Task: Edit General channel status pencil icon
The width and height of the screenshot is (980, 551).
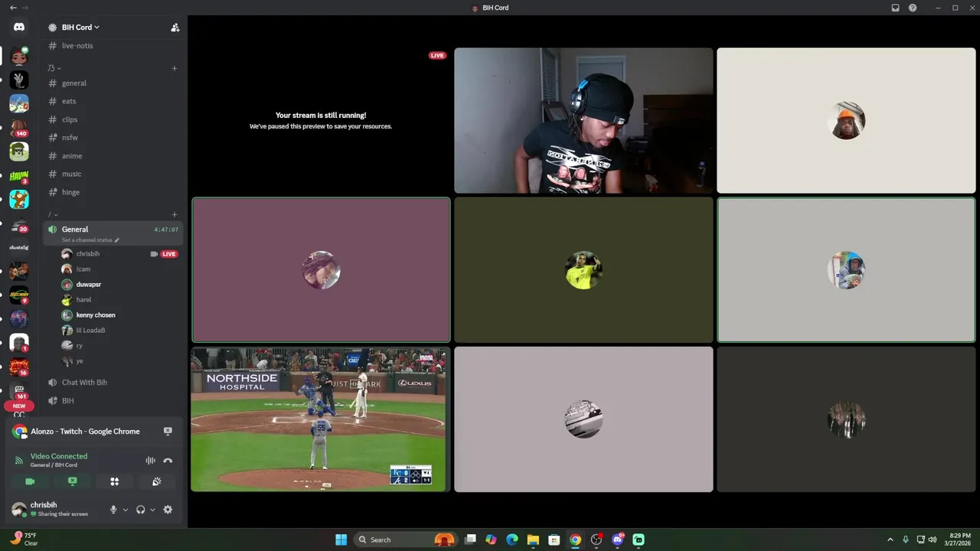Action: click(117, 240)
